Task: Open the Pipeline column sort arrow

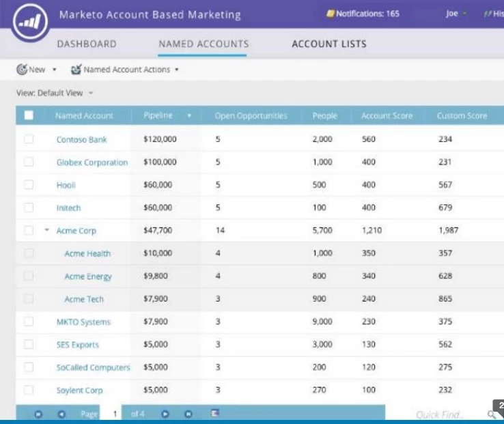Action: (x=189, y=115)
